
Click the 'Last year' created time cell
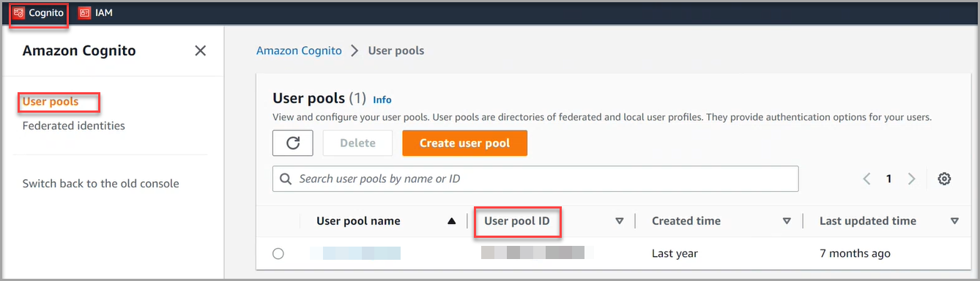pos(675,254)
